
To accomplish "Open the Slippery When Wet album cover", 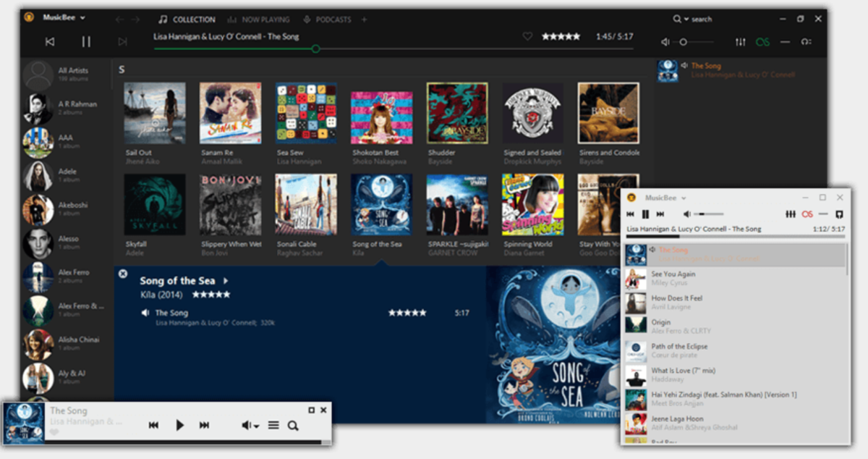I will pyautogui.click(x=230, y=204).
